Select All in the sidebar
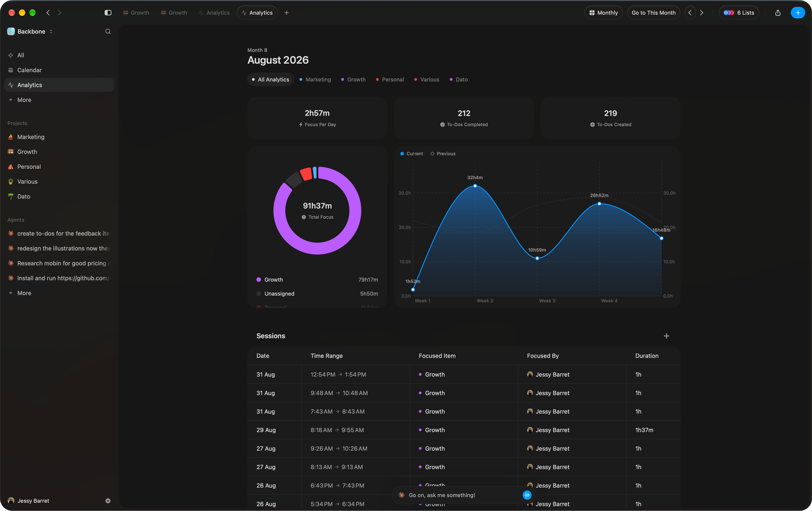The height and width of the screenshot is (511, 812). pyautogui.click(x=59, y=55)
